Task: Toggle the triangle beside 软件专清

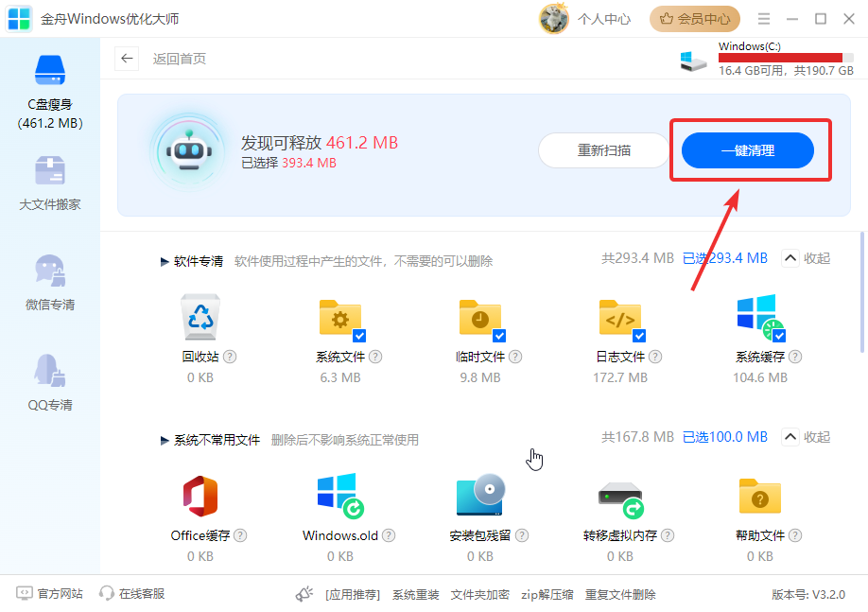Action: click(165, 261)
